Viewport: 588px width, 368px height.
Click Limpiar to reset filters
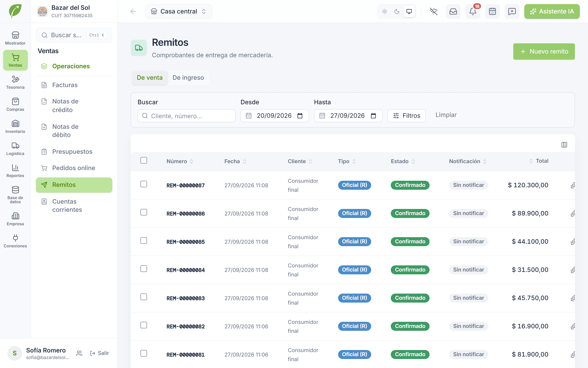click(446, 115)
